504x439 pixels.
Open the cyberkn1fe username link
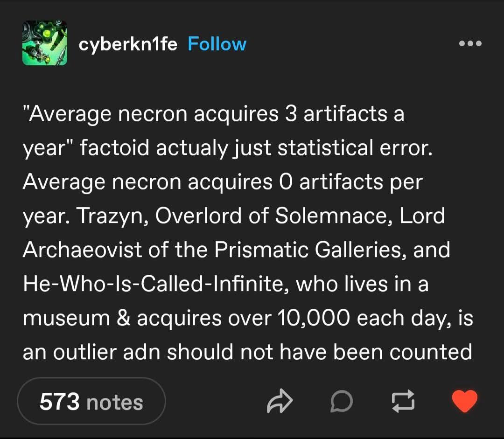[128, 44]
